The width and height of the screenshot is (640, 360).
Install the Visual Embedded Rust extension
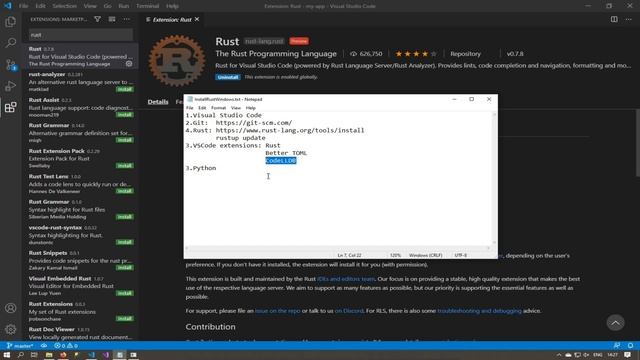point(124,293)
